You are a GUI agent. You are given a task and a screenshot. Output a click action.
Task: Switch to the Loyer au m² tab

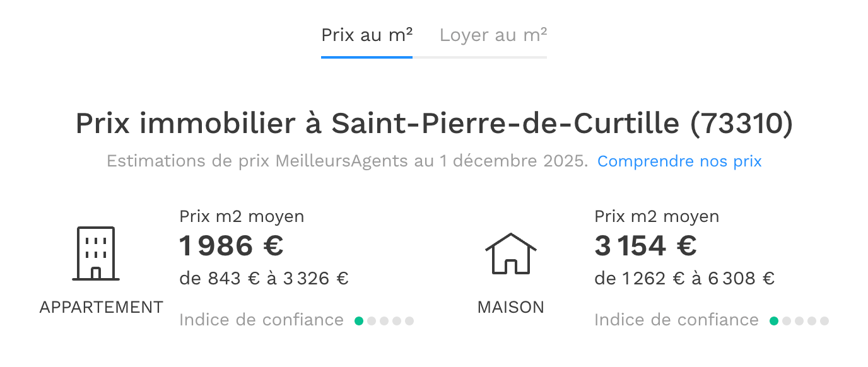[493, 35]
